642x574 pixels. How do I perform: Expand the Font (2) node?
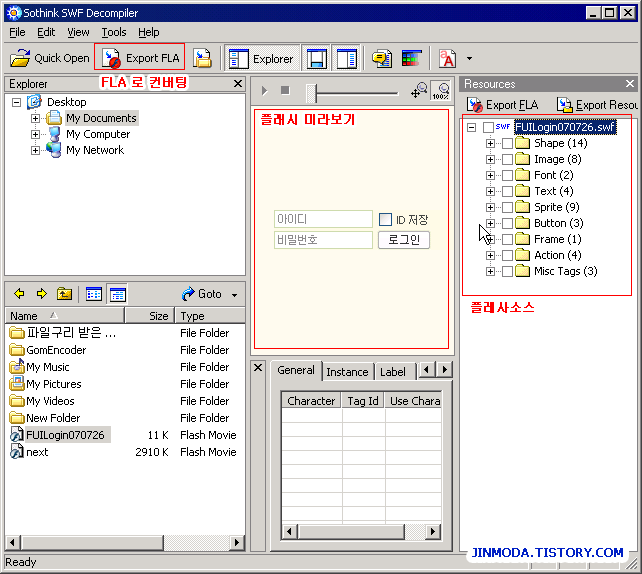(490, 175)
